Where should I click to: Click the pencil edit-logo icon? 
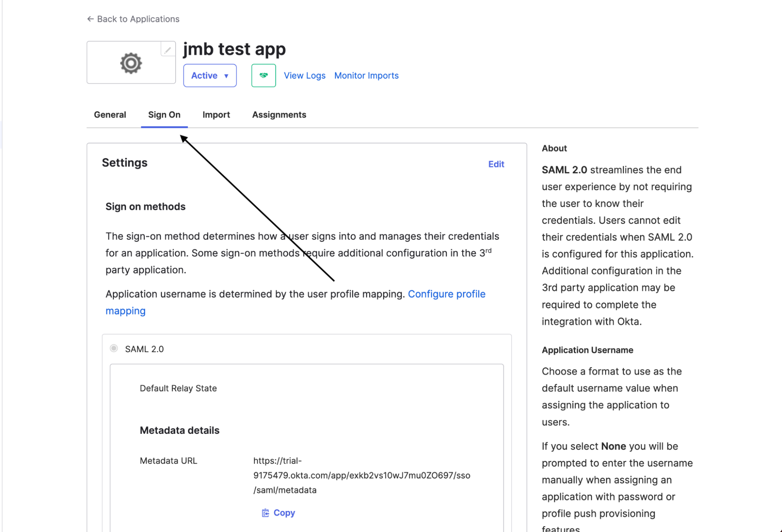click(168, 50)
